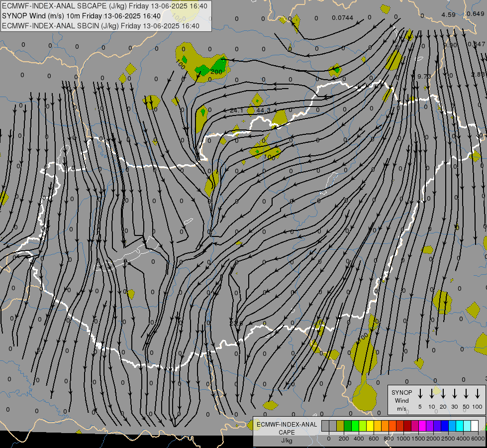487x448 pixels.
Task: Click the 9.90 value on the map
Action: pos(450,45)
